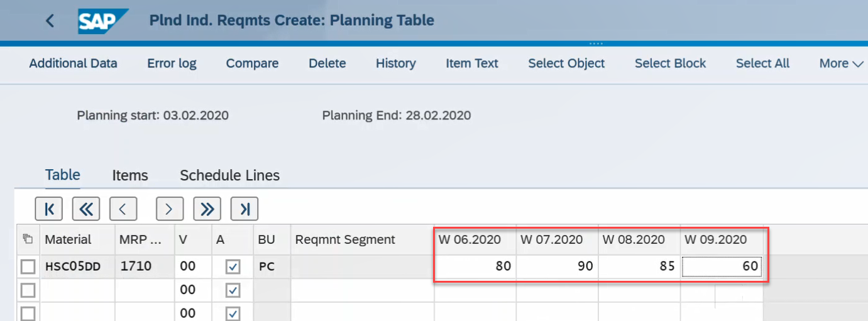Jump to first column page icon
The width and height of the screenshot is (868, 321).
(49, 209)
